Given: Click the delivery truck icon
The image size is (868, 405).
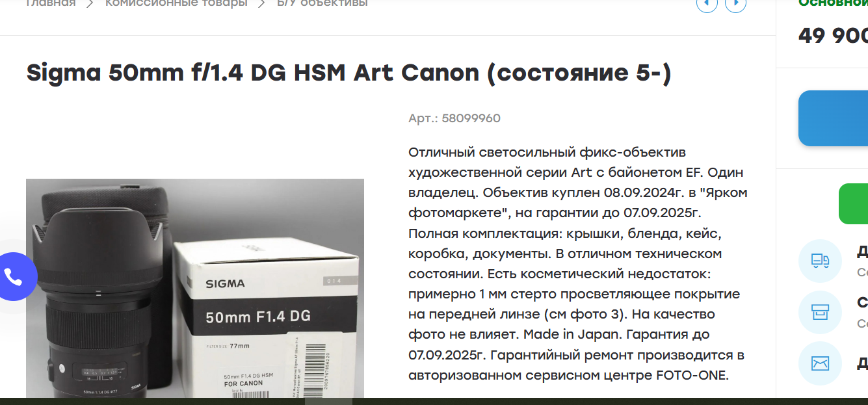Looking at the screenshot, I should click(820, 261).
